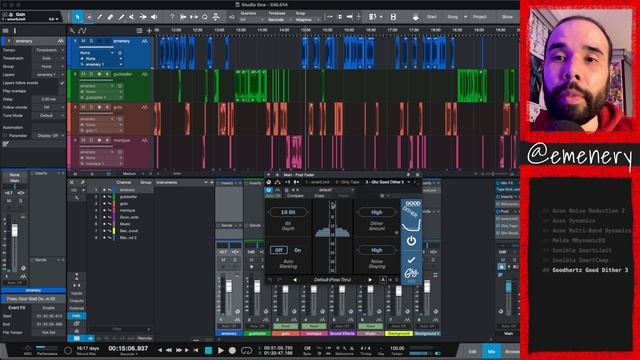Click the plugin undo arrow
Image resolution: width=640 pixels, height=360 pixels.
[x=270, y=280]
